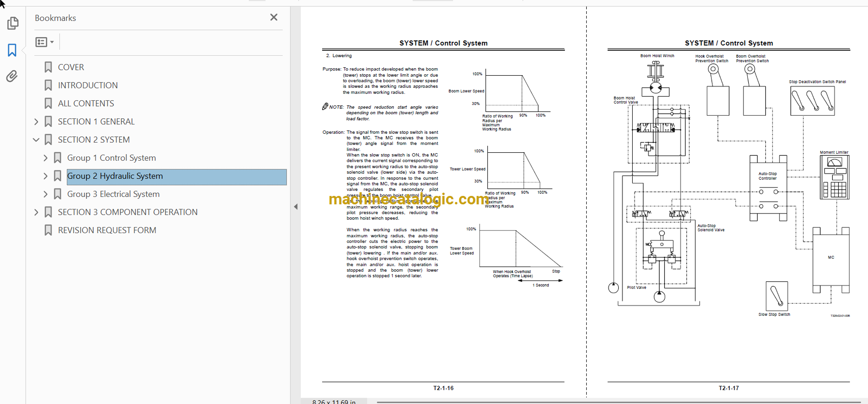Click the 'Slow Stop Switch' diagram label
The width and height of the screenshot is (868, 404).
pos(774,314)
